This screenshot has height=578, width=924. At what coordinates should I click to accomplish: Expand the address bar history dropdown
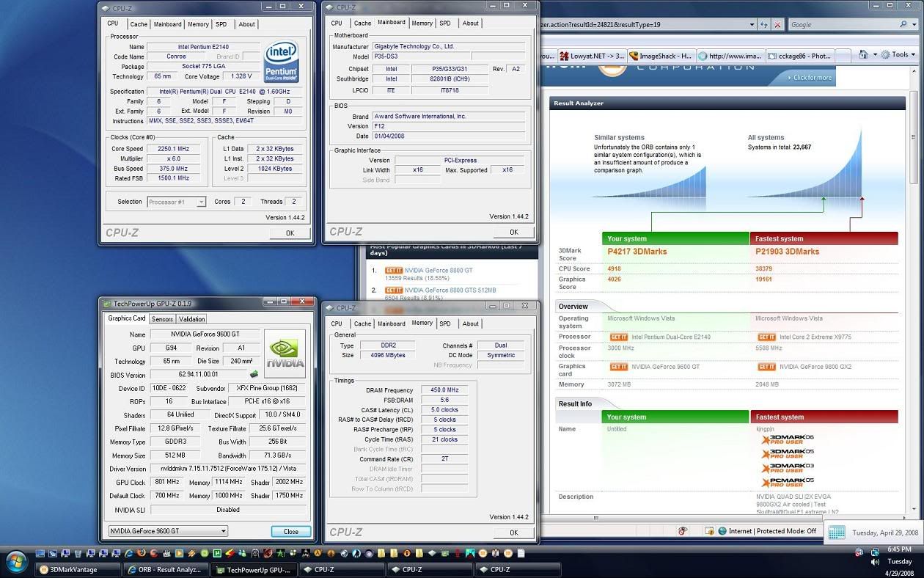tap(751, 24)
